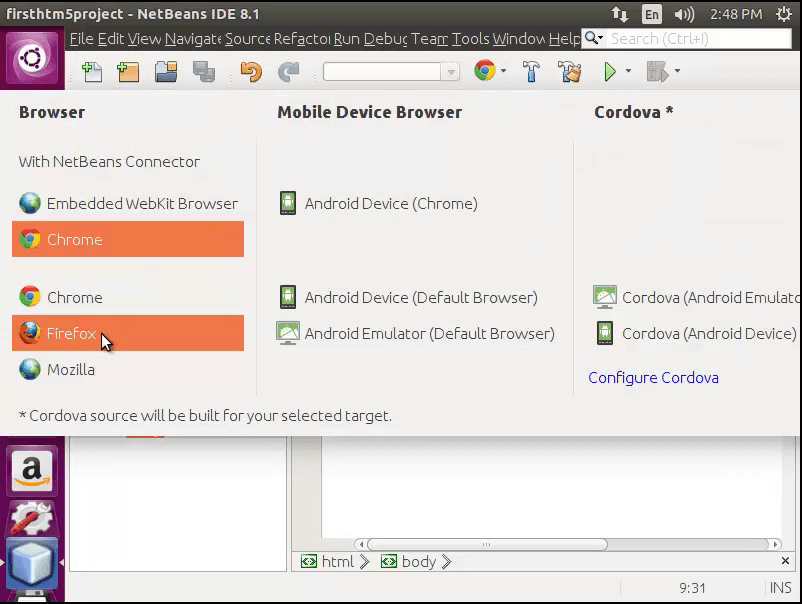Open the View menu
The image size is (802, 604).
pyautogui.click(x=144, y=39)
